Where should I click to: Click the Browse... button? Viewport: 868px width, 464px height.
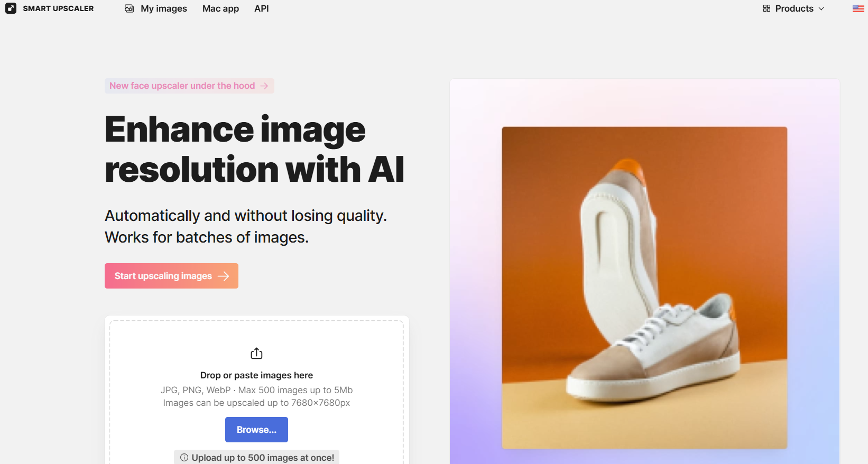click(256, 430)
